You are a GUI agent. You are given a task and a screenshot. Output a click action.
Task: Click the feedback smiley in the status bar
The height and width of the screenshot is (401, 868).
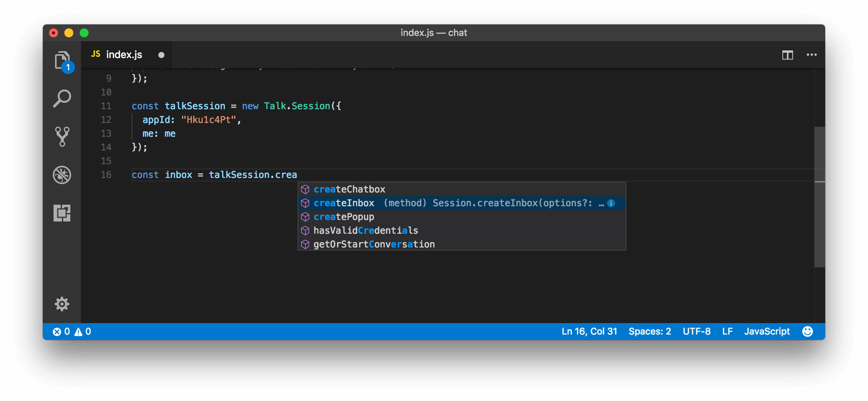[808, 331]
